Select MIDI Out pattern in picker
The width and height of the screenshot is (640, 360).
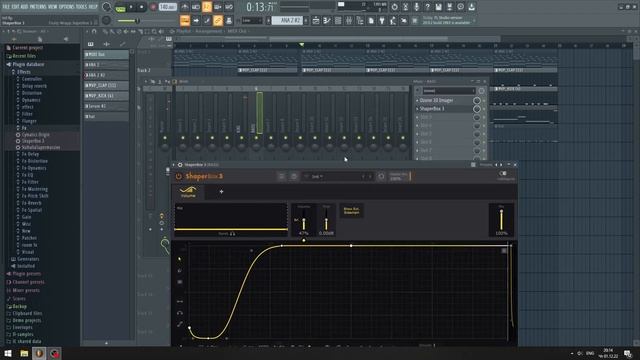coord(107,54)
